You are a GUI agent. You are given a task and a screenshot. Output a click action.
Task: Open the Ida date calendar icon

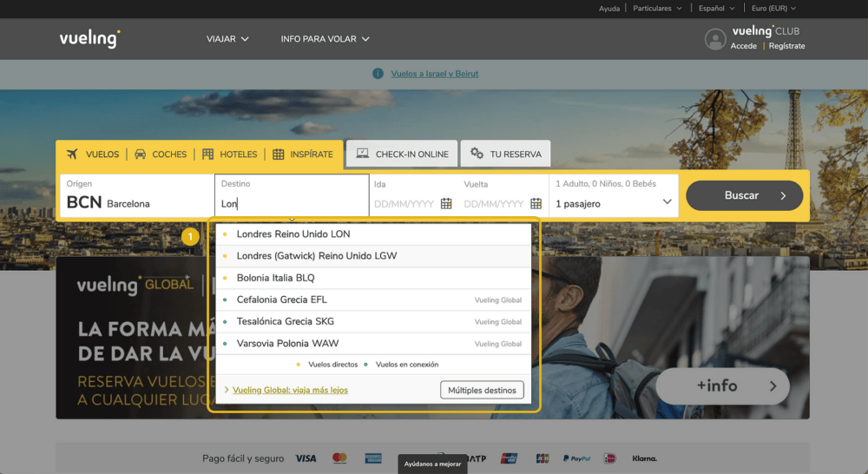pos(446,203)
